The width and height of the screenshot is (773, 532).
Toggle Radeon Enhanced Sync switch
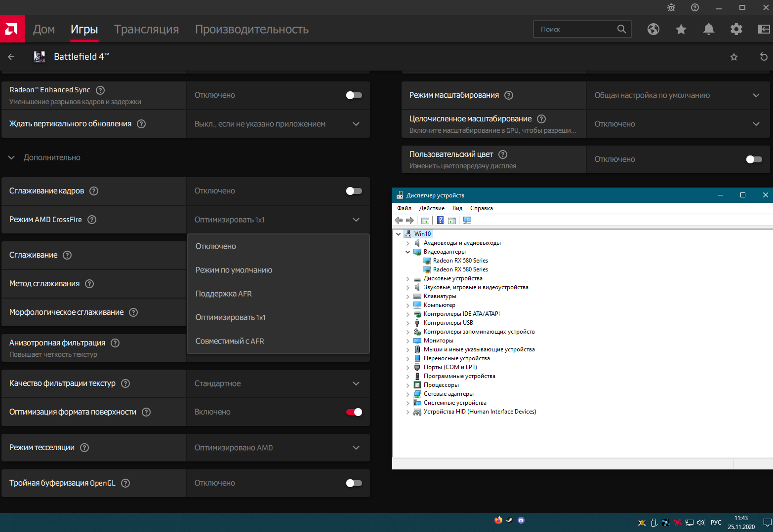coord(354,95)
